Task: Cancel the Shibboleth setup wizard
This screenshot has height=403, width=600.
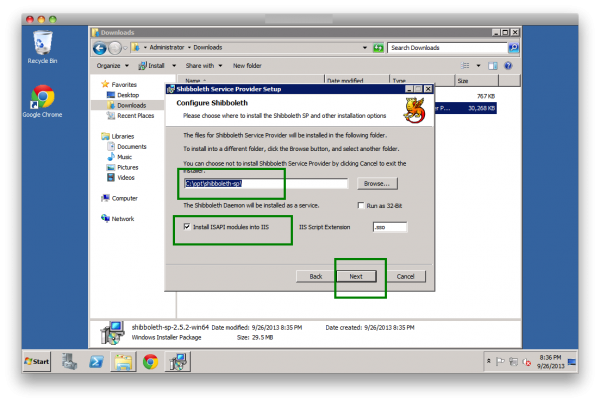Action: (x=405, y=275)
